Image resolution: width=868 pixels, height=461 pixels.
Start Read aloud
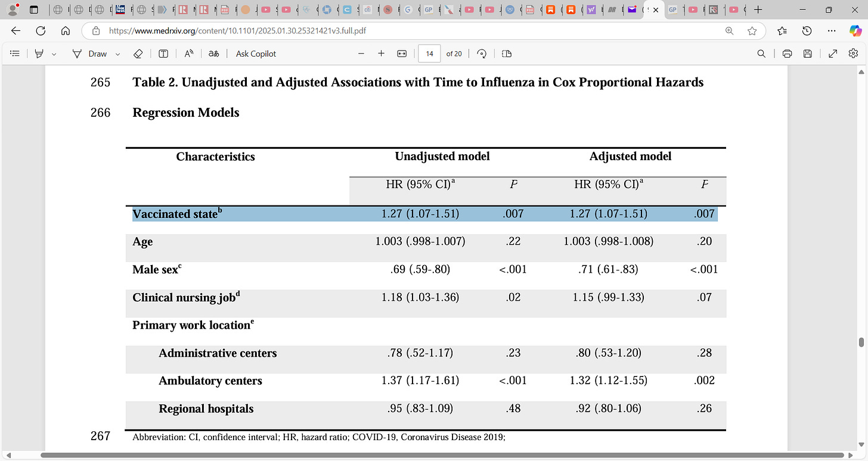(188, 54)
